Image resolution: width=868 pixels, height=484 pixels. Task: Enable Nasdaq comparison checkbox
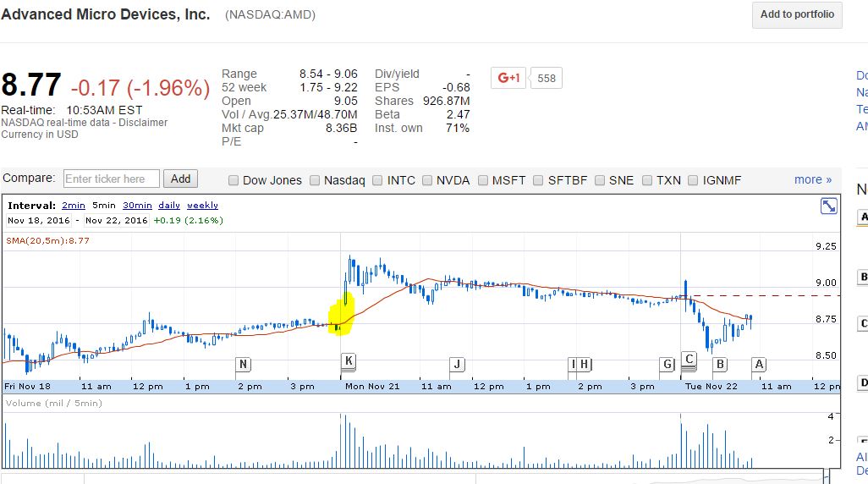315,180
